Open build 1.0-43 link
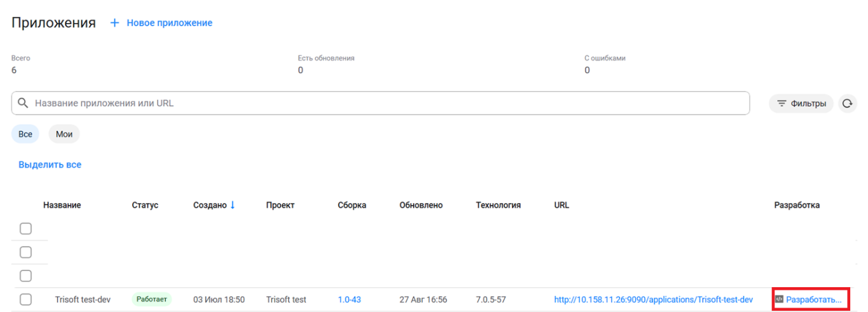The width and height of the screenshot is (868, 312). 349,299
